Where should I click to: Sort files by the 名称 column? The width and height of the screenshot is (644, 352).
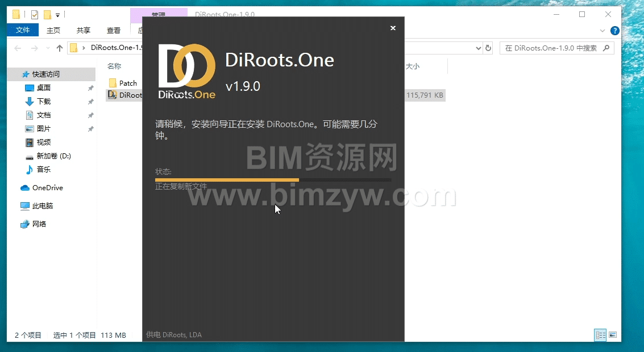click(x=114, y=66)
